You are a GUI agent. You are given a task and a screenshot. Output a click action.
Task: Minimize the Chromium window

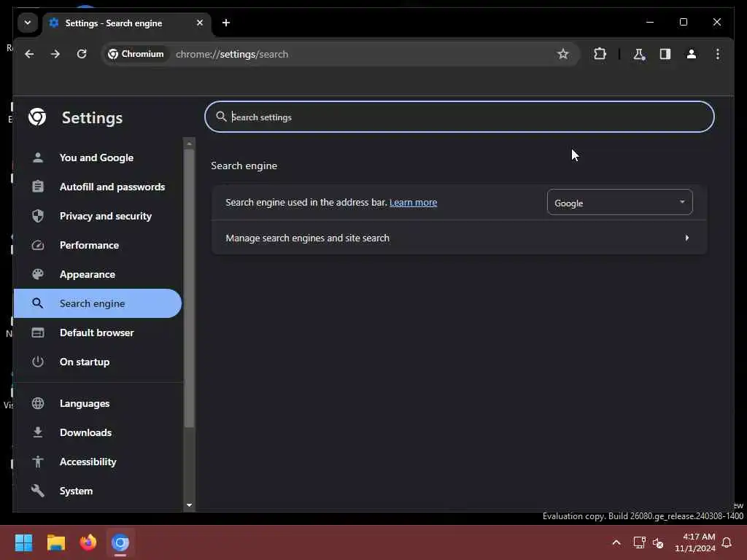point(650,23)
